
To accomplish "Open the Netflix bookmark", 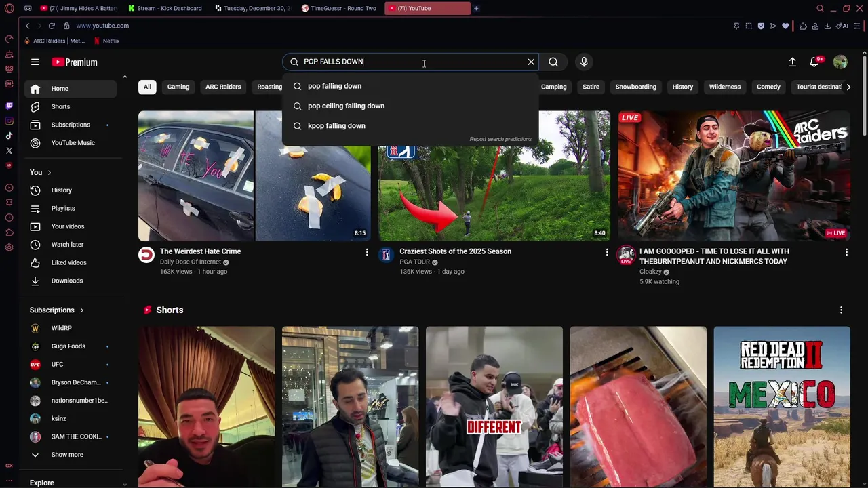I will 106,41.
